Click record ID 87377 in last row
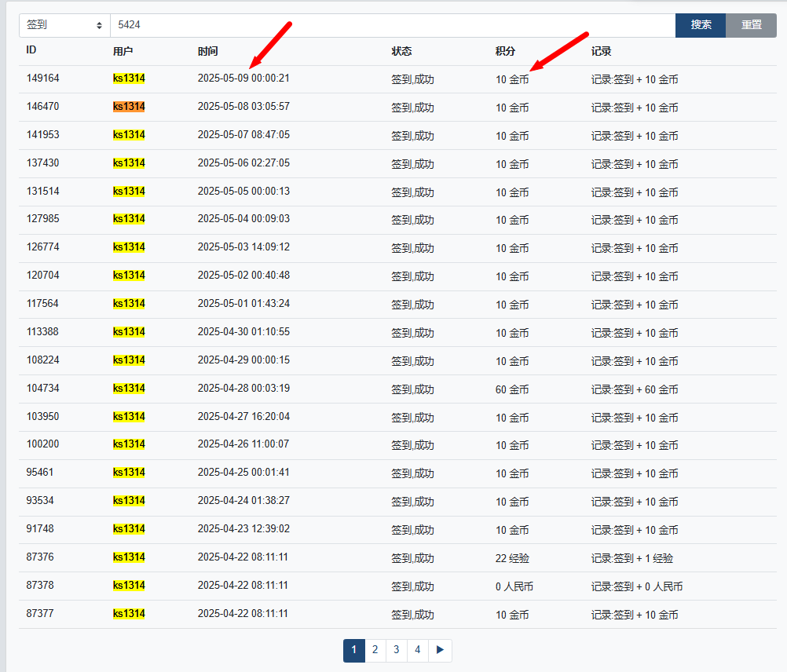Viewport: 787px width, 672px height. pyautogui.click(x=42, y=614)
